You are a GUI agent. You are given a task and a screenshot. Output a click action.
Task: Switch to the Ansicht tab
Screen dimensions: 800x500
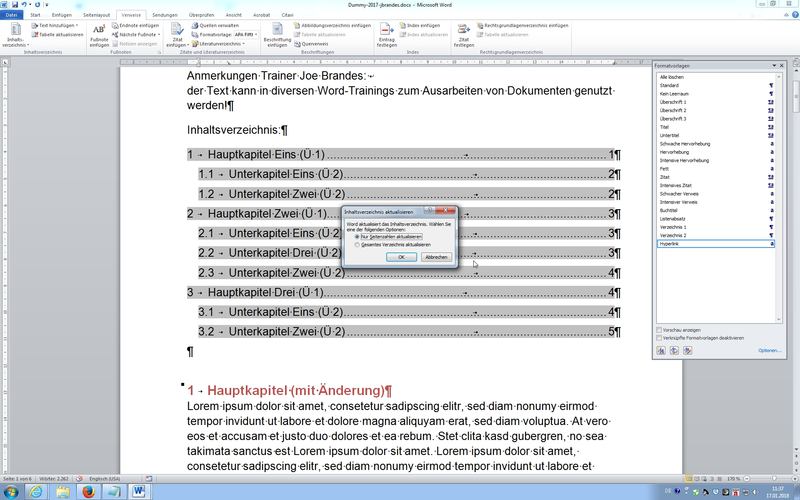tap(234, 15)
